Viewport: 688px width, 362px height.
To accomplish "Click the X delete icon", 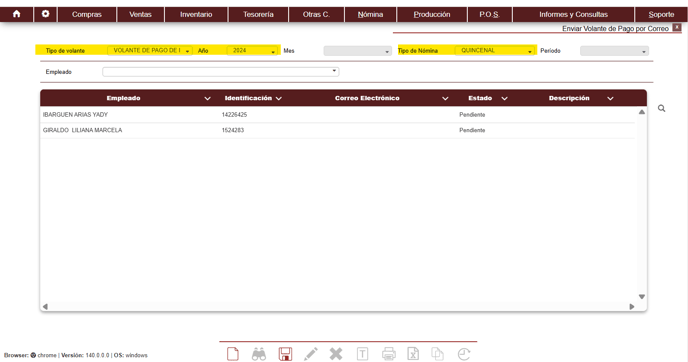I will 336,354.
